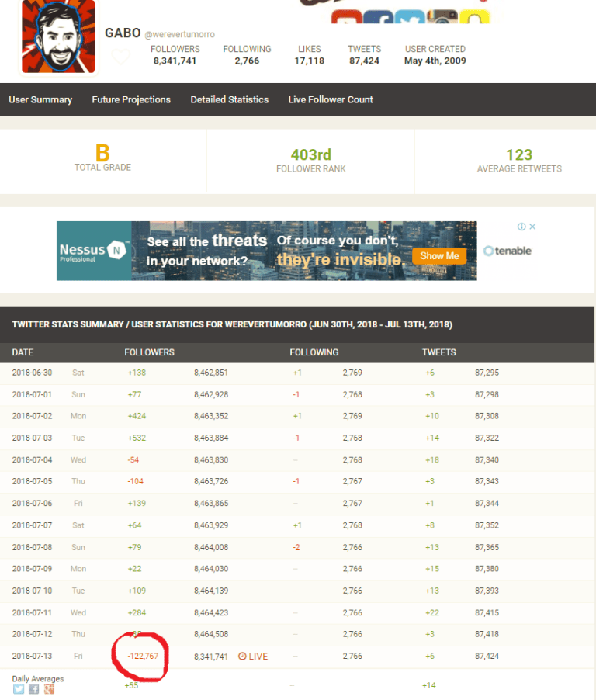
Task: Click the Snapchat ghost icon
Action: coord(474,17)
